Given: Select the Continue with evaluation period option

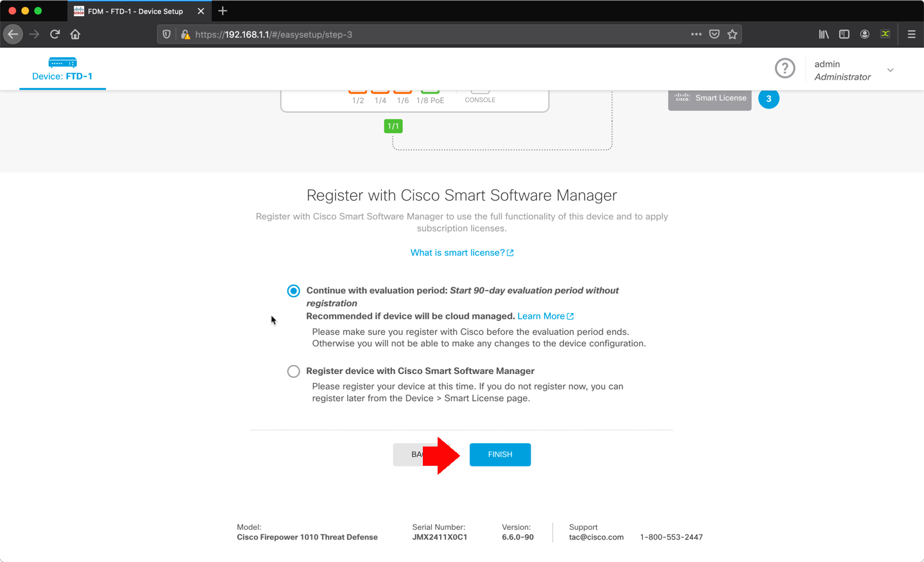Looking at the screenshot, I should point(293,290).
